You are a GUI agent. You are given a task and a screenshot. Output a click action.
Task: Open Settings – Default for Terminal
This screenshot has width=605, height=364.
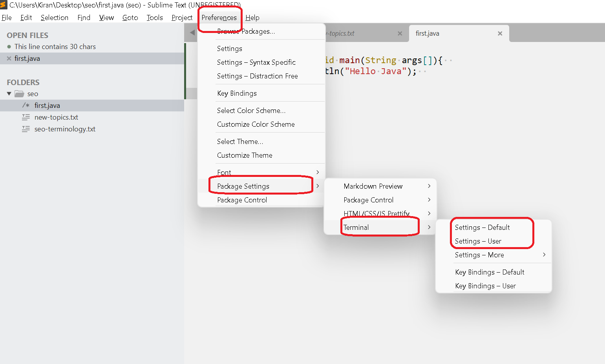(482, 227)
